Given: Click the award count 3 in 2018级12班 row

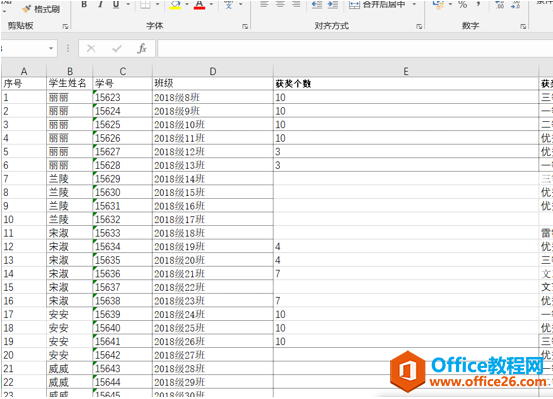Looking at the screenshot, I should [406, 152].
